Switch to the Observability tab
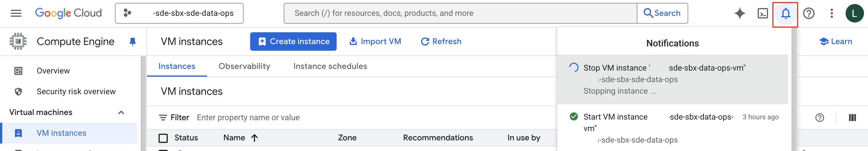Screen dimensions: 868x151 point(244,66)
